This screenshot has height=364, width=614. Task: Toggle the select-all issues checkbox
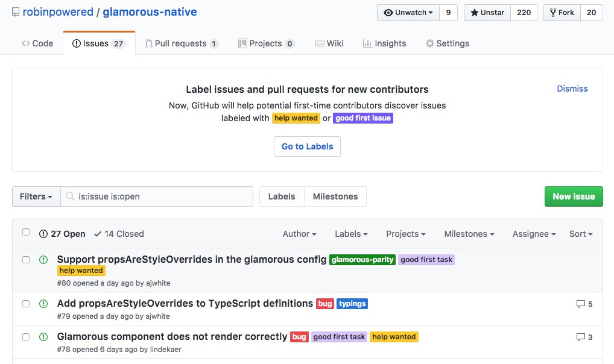[x=26, y=232]
